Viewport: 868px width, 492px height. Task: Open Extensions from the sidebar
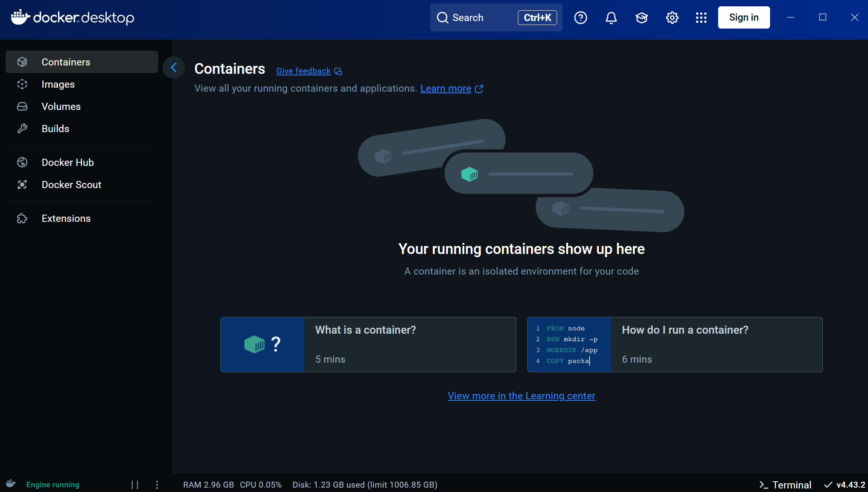[82, 218]
